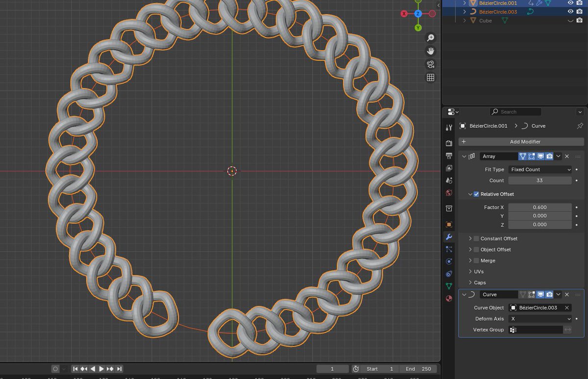Open the Fit Type dropdown

click(540, 170)
